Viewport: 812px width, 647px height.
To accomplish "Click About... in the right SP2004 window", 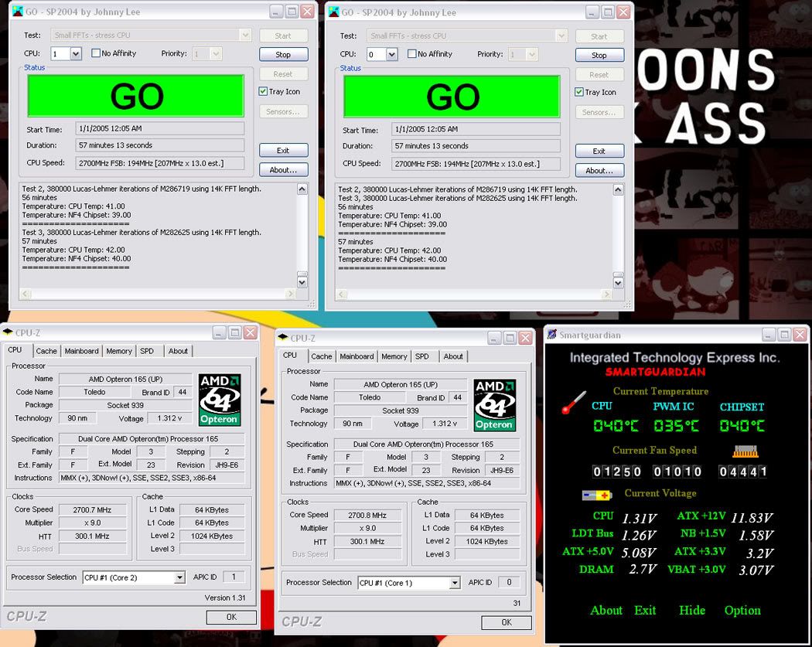I will pos(599,170).
